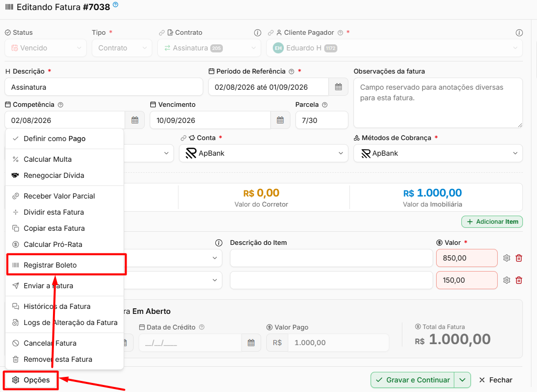Click the Fechar button

pos(496,380)
